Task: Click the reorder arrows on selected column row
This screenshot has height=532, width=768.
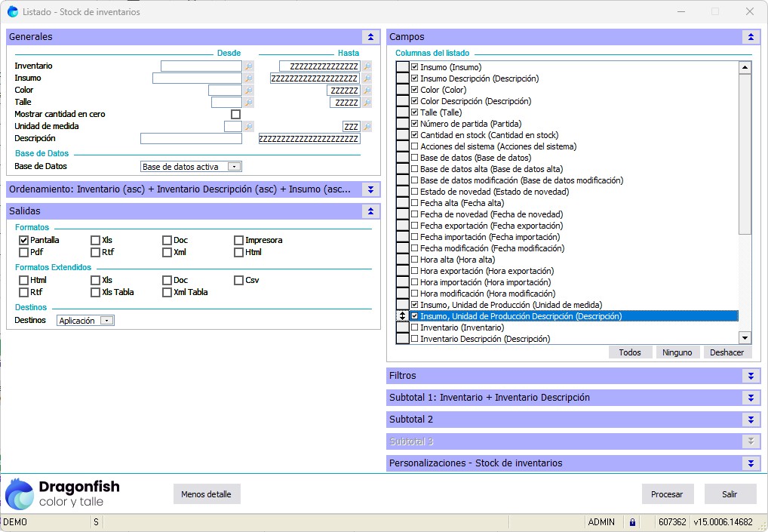Action: click(403, 316)
